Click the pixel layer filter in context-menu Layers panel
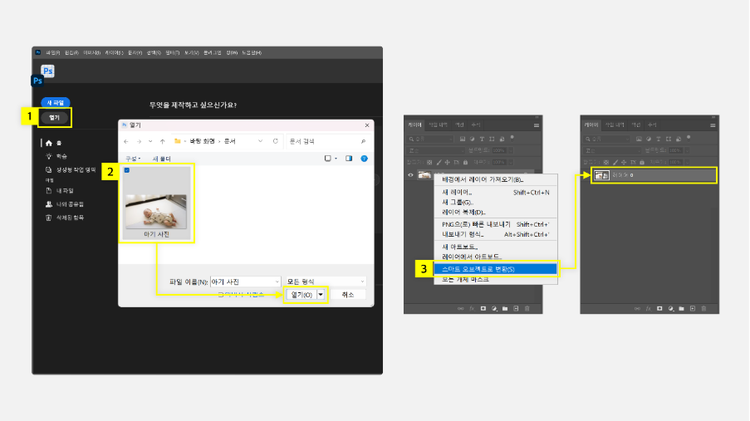Image resolution: width=750 pixels, height=421 pixels. [x=463, y=139]
